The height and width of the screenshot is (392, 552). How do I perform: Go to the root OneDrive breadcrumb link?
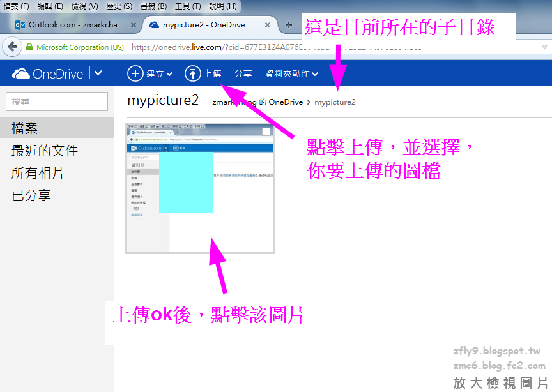tap(257, 102)
